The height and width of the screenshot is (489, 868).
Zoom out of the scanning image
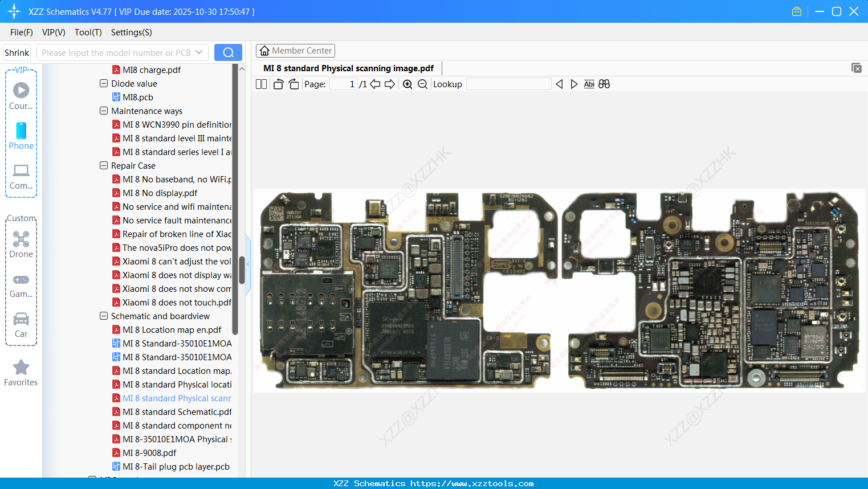click(x=422, y=84)
